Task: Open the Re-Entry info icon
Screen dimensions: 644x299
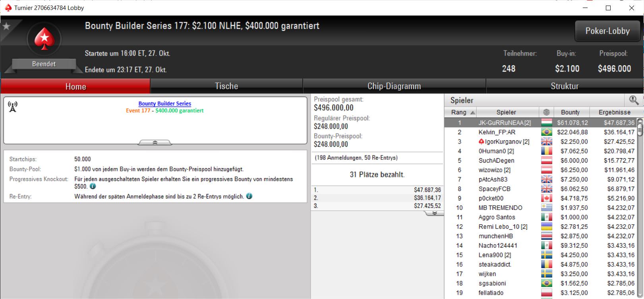Action: tap(249, 196)
